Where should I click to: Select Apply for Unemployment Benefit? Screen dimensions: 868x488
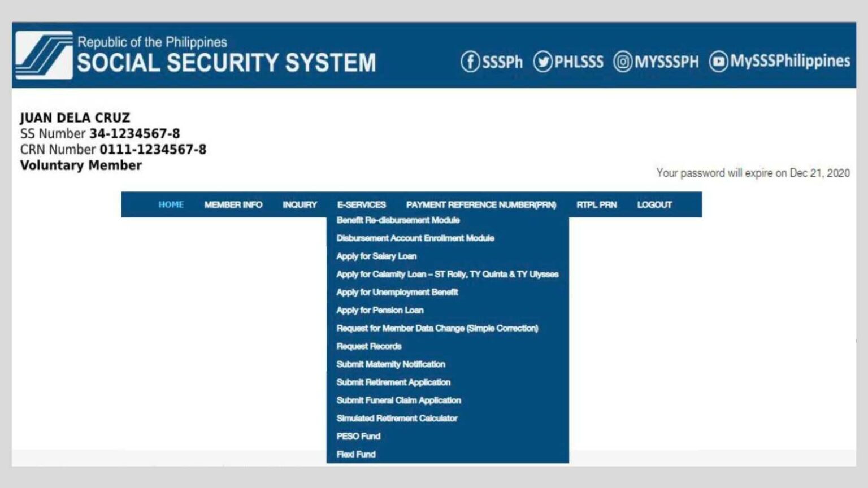pyautogui.click(x=397, y=292)
